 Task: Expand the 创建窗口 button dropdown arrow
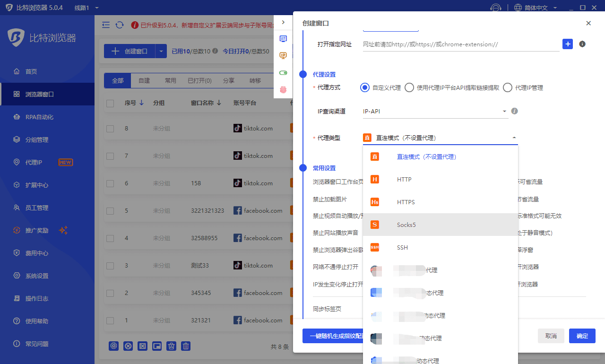161,51
